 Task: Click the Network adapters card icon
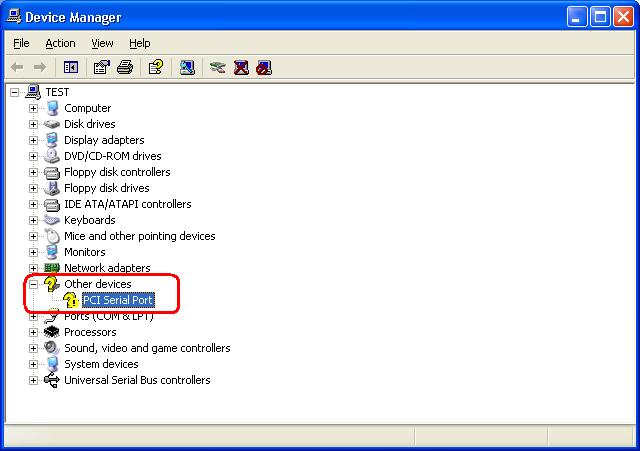[x=52, y=268]
